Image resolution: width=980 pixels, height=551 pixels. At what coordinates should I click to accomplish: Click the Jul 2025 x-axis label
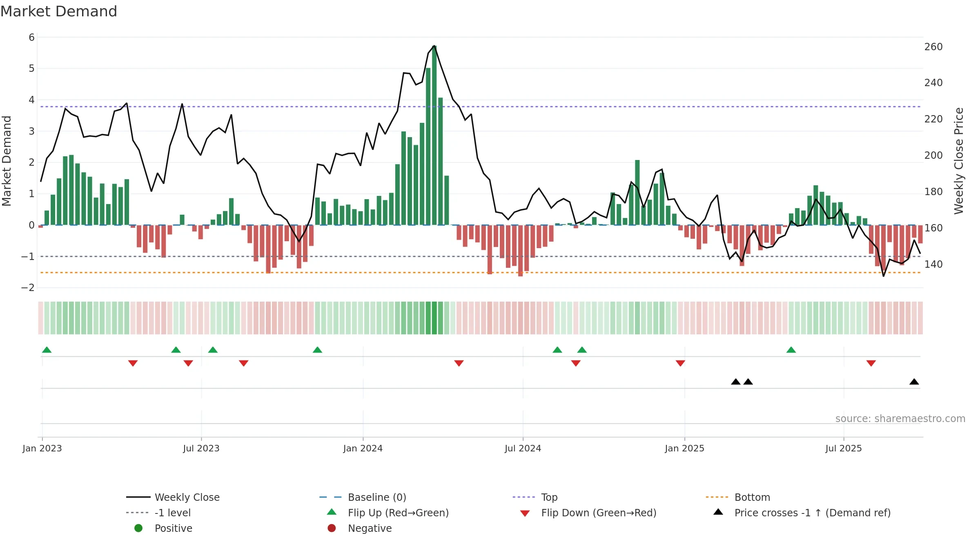(x=844, y=448)
